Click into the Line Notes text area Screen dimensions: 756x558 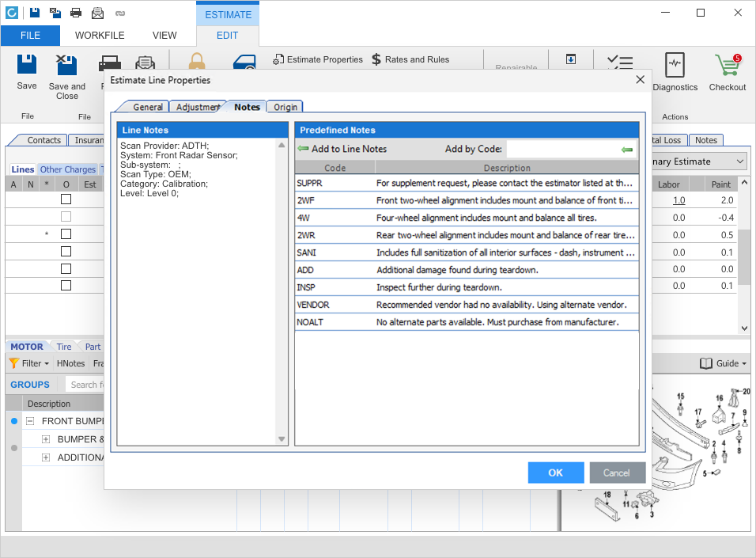(x=197, y=291)
